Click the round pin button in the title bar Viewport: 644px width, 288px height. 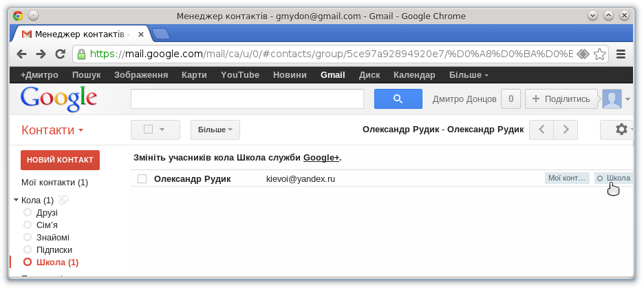[x=33, y=16]
